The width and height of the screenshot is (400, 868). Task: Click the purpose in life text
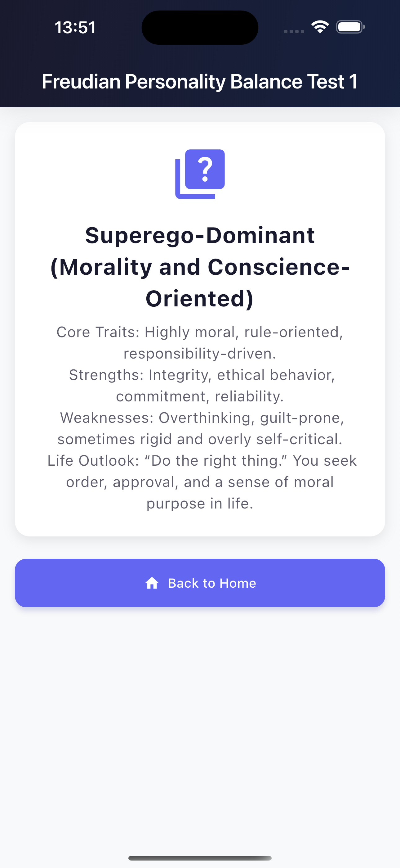[200, 504]
